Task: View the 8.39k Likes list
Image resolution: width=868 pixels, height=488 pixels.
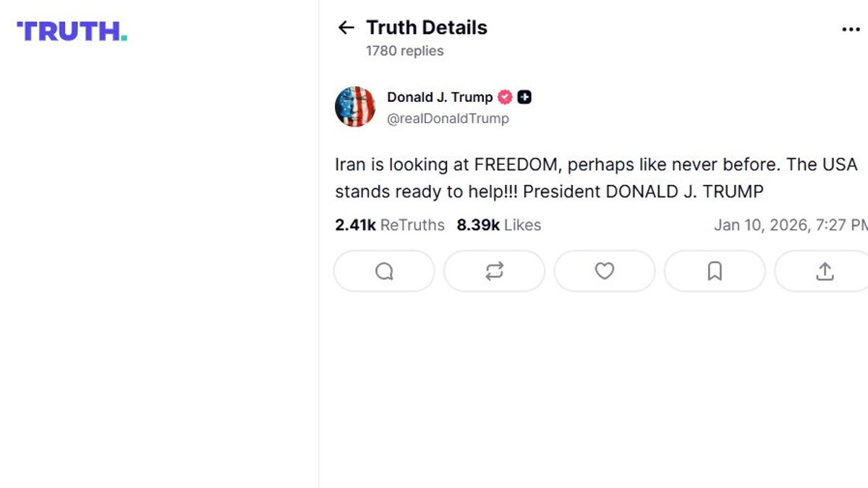Action: [498, 225]
